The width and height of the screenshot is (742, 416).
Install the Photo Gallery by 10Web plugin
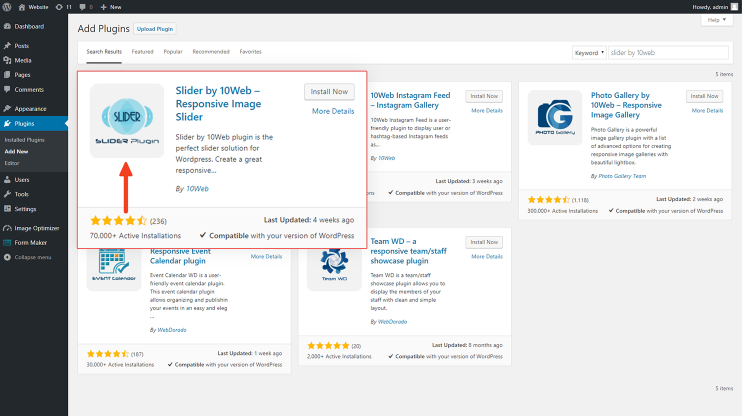(704, 96)
